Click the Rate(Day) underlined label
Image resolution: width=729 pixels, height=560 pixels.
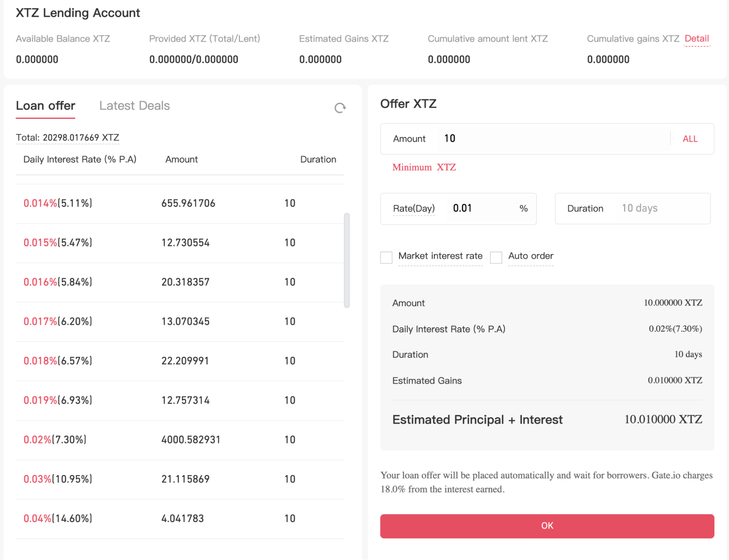click(x=414, y=209)
